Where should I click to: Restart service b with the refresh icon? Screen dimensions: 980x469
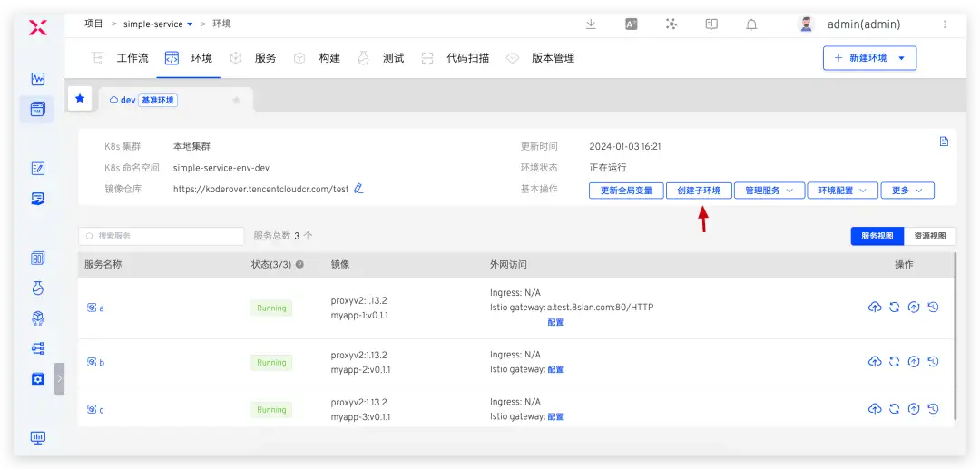(895, 362)
